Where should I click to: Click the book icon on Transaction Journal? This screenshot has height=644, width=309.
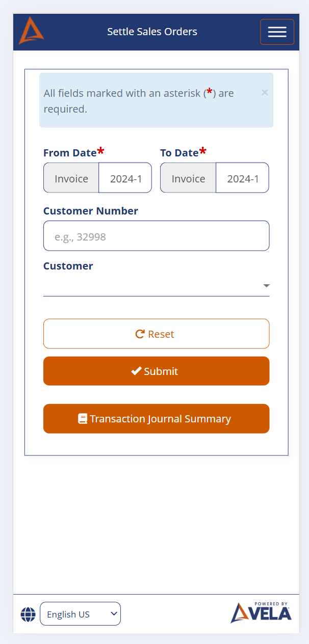(83, 419)
